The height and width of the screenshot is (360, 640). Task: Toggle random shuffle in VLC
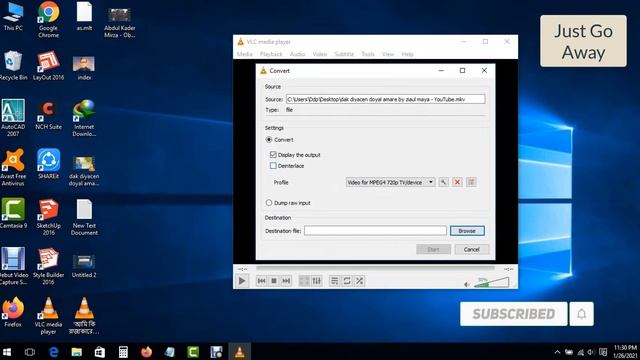[359, 281]
